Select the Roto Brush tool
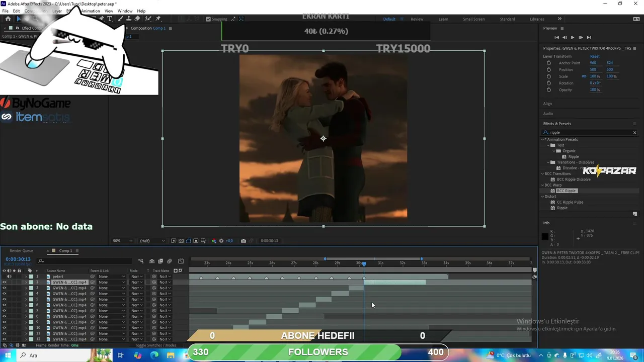 tap(148, 19)
